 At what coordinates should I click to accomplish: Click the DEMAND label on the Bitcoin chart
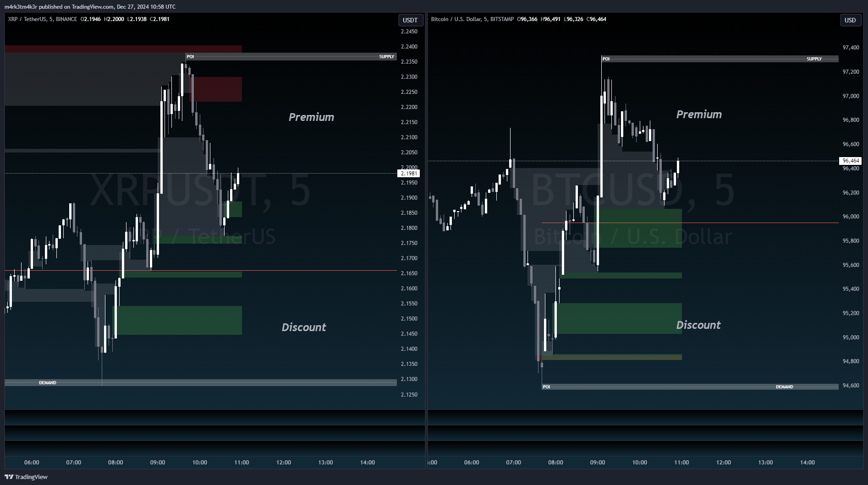click(x=784, y=387)
